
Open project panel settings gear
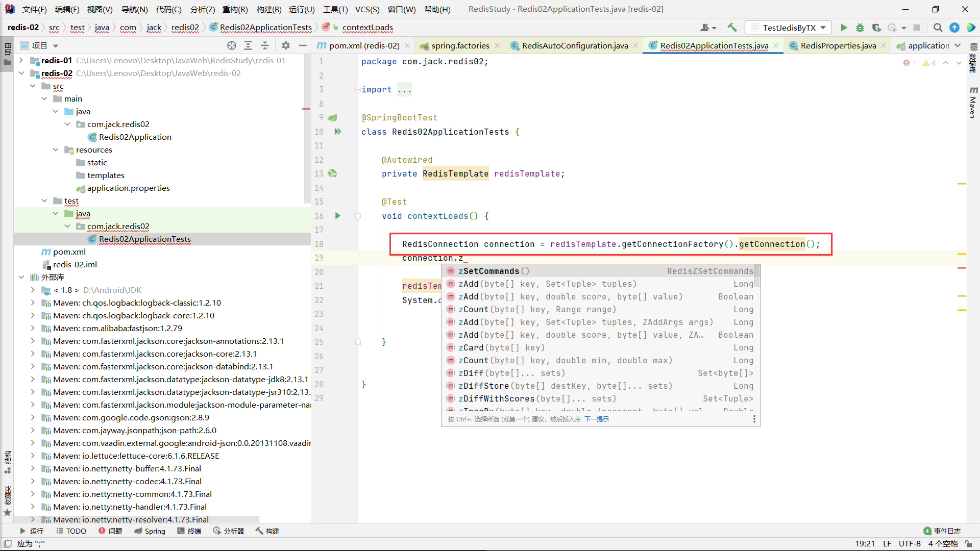click(x=286, y=45)
